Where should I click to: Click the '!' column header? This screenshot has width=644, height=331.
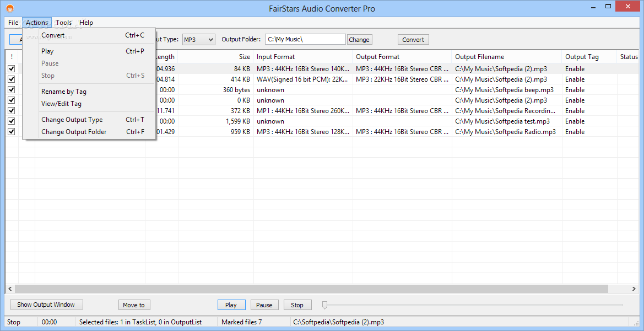12,57
